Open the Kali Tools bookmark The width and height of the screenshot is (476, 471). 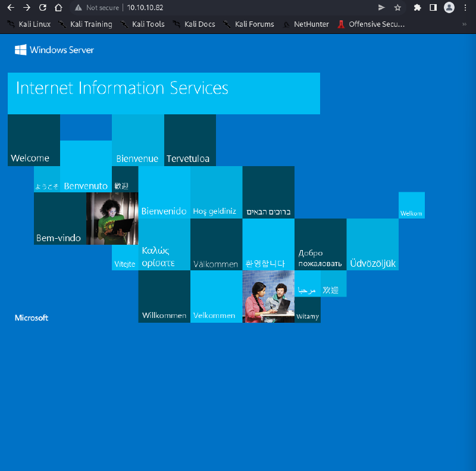point(142,24)
